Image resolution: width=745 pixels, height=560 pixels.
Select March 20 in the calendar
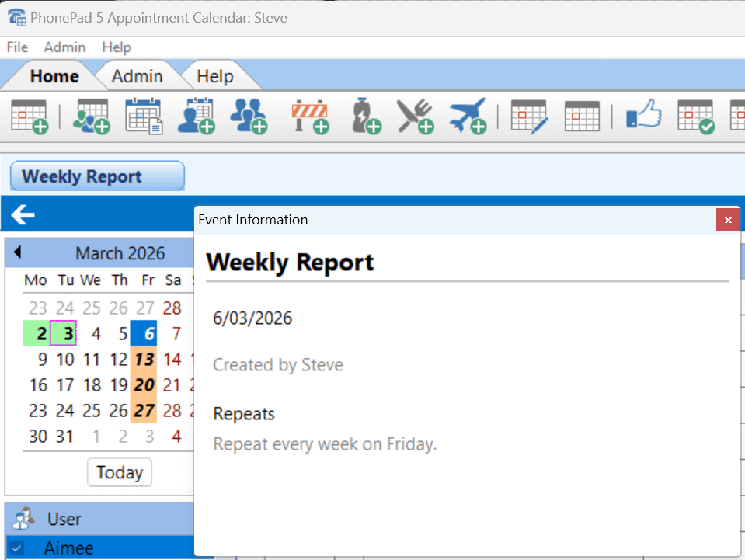click(144, 384)
